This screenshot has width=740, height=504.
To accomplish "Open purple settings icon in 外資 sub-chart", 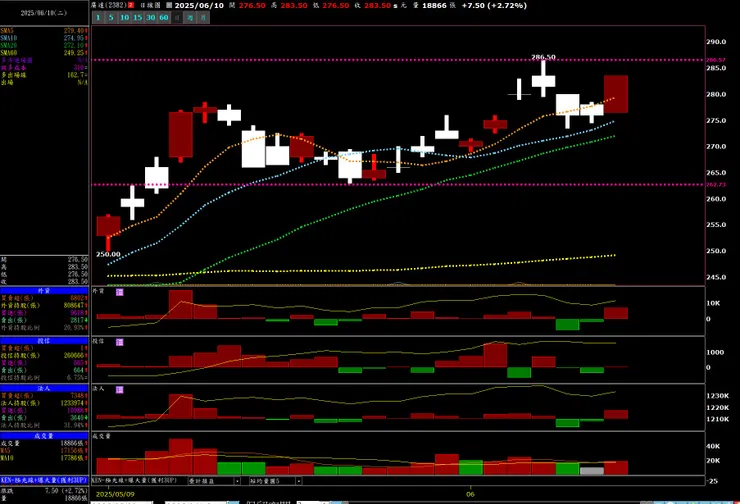I will click(119, 292).
